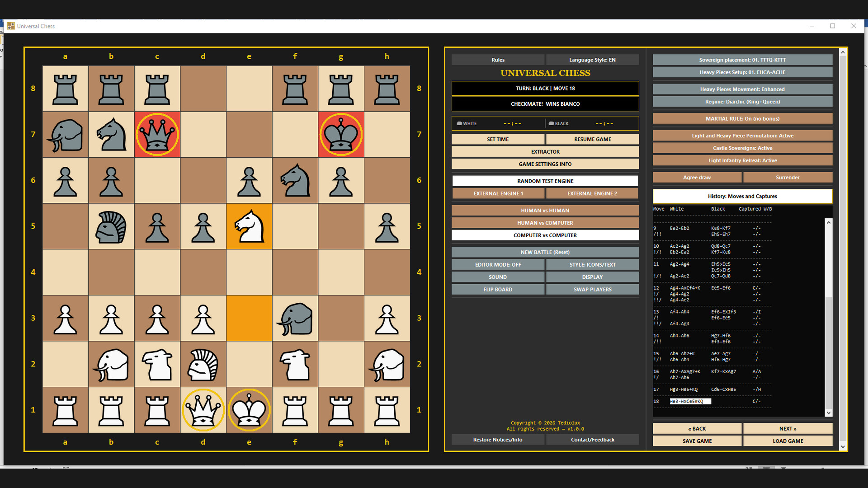Screen dimensions: 868x488
Task: Select the white elephant on h2
Action: (387, 364)
